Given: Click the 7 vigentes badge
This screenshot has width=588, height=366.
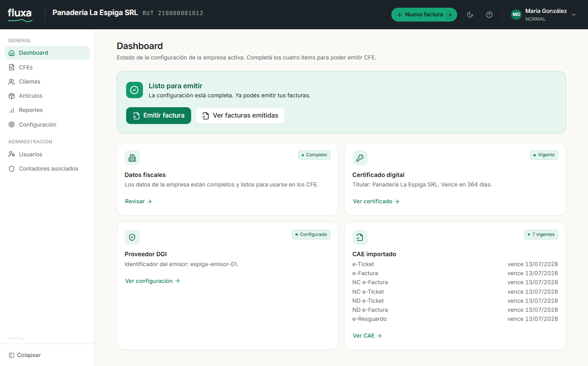Looking at the screenshot, I should pyautogui.click(x=541, y=235).
